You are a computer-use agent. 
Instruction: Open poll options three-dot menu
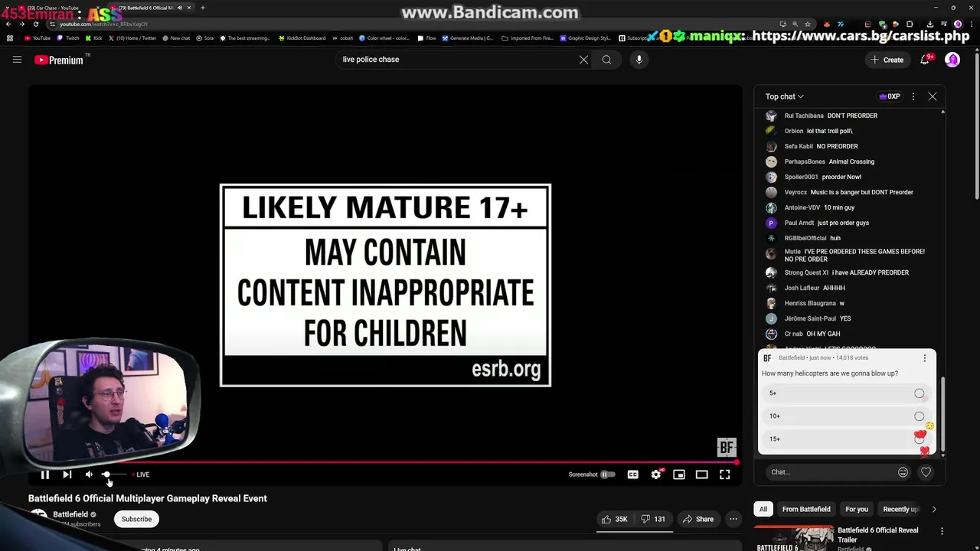coord(924,358)
